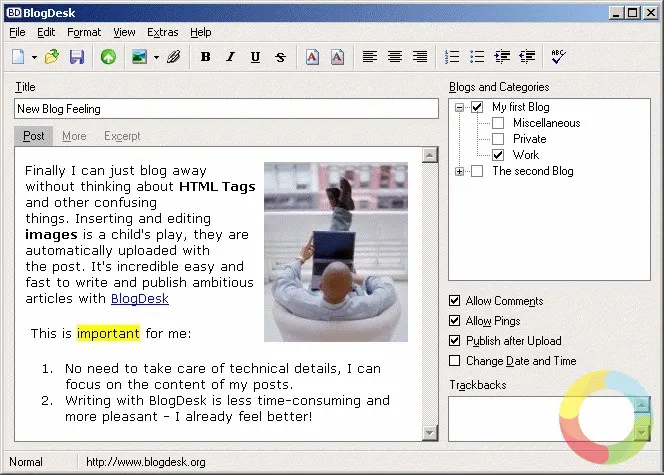Click the Title input field
Screen dimensions: 664x475
[x=226, y=109]
